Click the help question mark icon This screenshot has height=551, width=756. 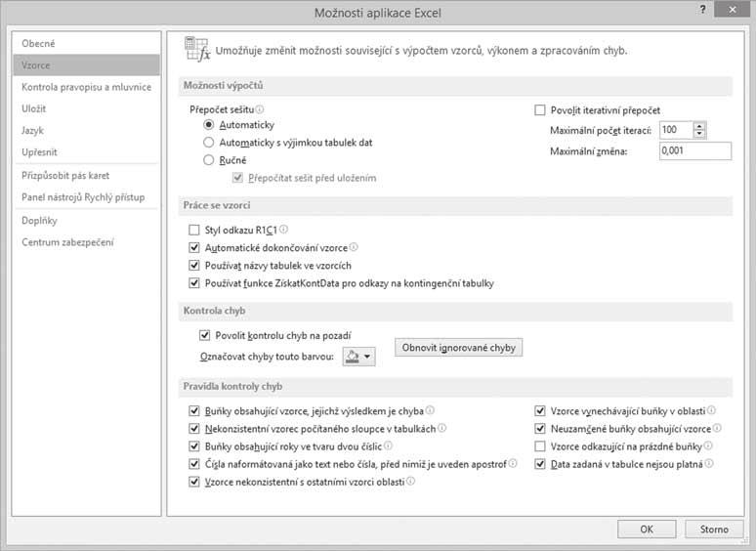click(x=703, y=9)
